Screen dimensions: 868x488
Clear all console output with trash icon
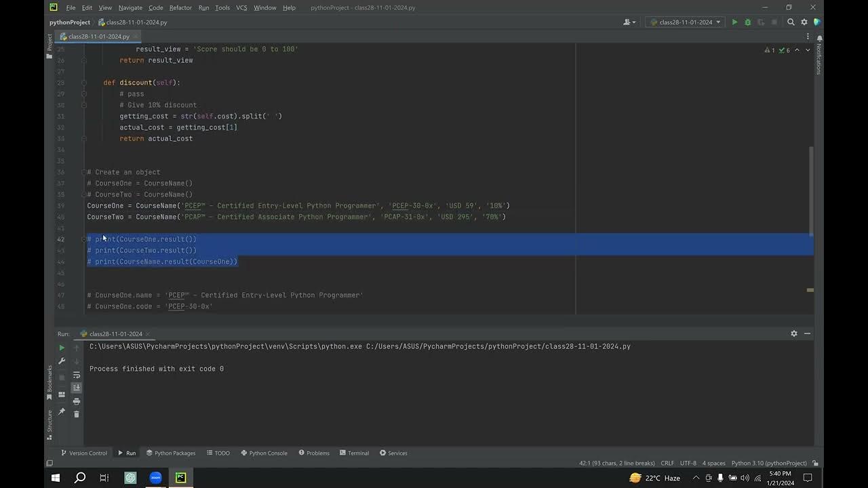tap(77, 414)
